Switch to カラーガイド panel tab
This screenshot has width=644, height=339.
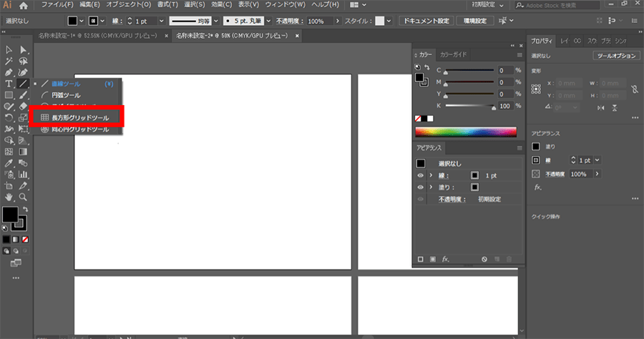tap(453, 54)
